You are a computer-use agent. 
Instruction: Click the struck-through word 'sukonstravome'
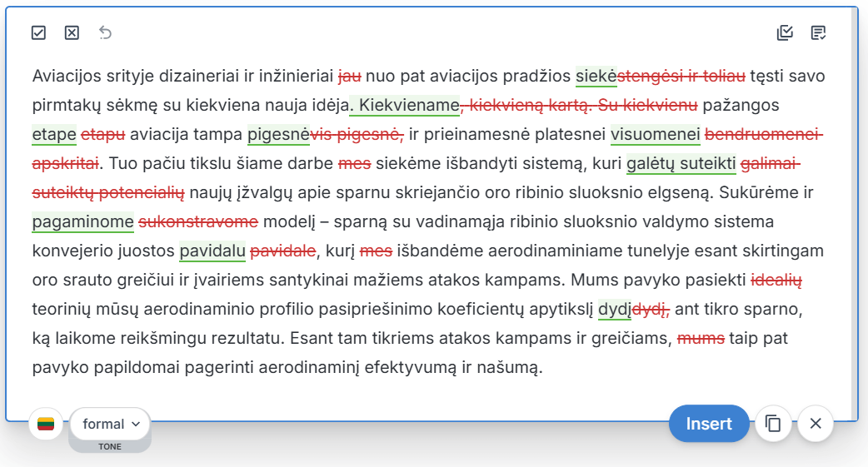tap(198, 222)
